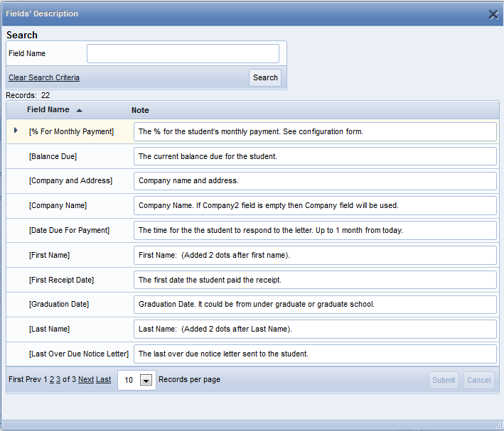
Task: Select the [Graduation Date] row
Action: coord(59,305)
